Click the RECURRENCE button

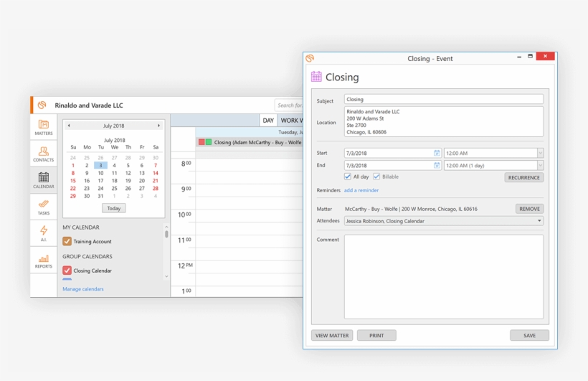(524, 177)
